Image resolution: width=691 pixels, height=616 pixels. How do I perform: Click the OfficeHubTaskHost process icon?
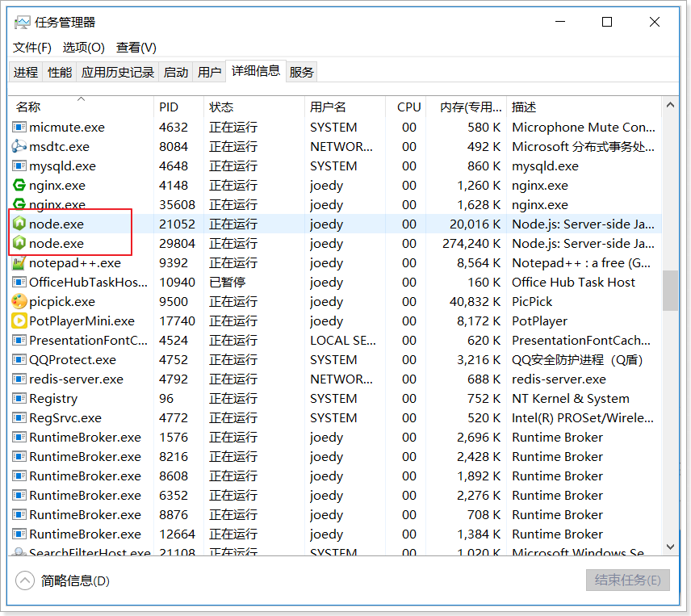click(19, 283)
